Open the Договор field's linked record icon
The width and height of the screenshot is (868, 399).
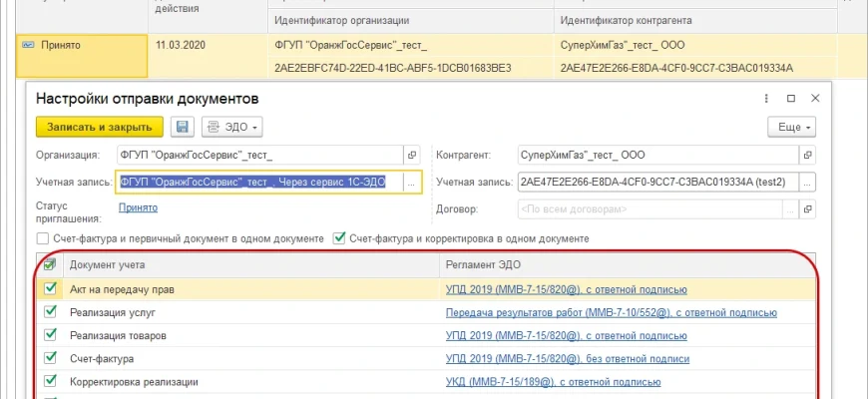click(808, 209)
